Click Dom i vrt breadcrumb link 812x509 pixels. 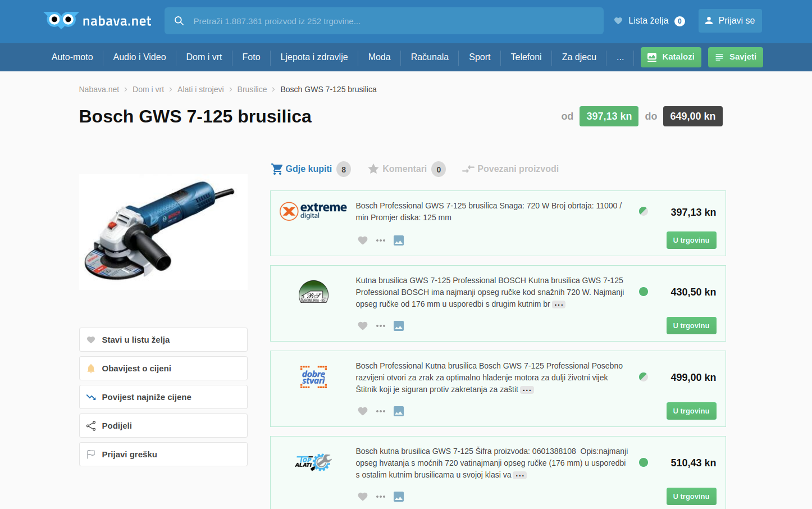[148, 89]
